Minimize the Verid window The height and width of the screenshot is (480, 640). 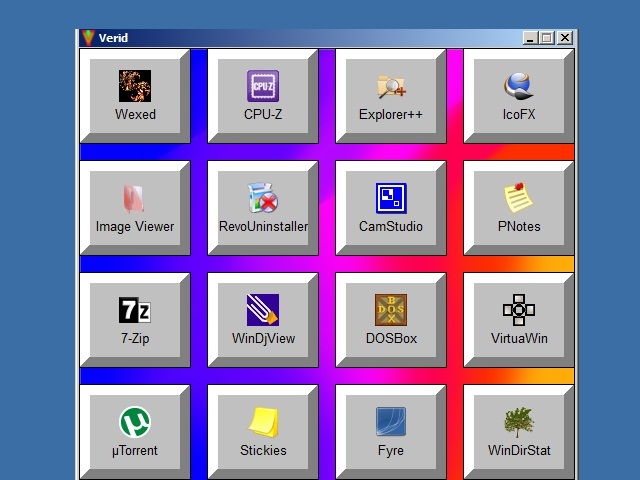click(530, 38)
